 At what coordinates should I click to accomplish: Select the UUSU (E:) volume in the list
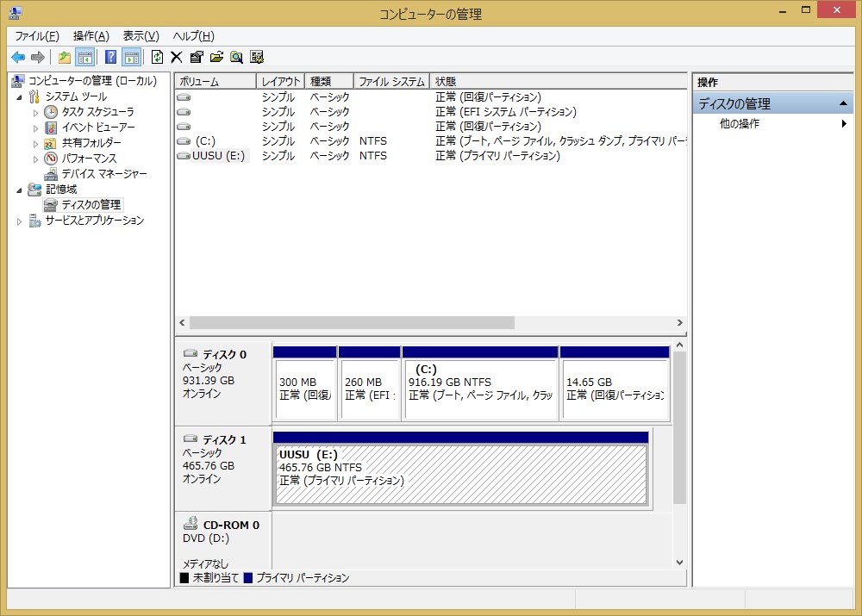click(x=218, y=156)
